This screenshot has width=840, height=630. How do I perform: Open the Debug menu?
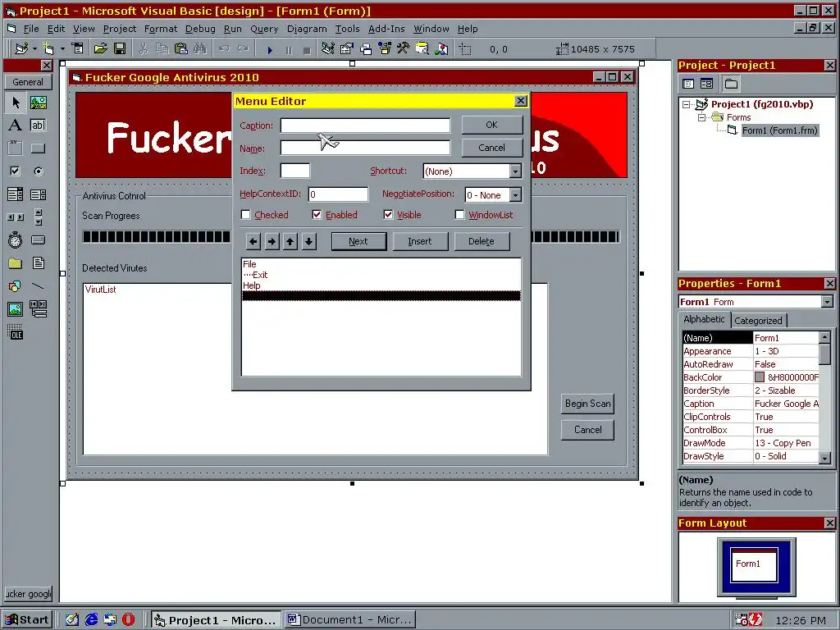point(200,29)
